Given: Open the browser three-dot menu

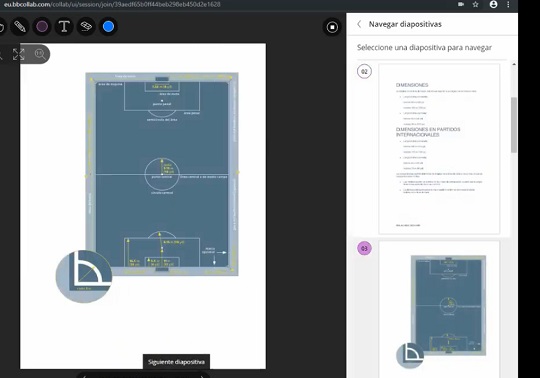Looking at the screenshot, I should click(508, 4).
